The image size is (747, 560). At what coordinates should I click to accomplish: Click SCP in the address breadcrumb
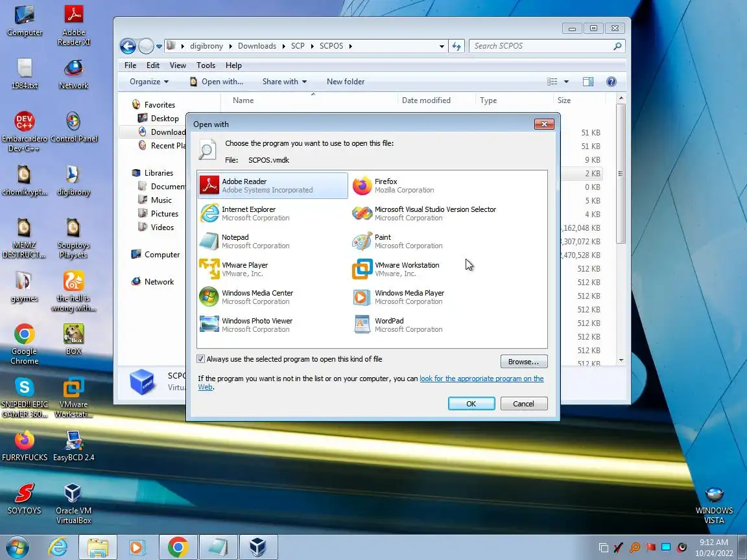tap(298, 46)
